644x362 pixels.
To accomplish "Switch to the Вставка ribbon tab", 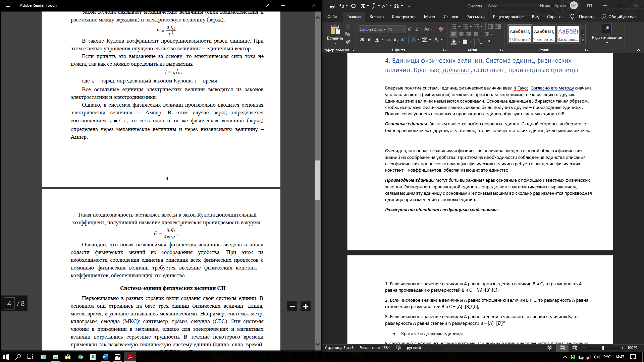I will 376,17.
